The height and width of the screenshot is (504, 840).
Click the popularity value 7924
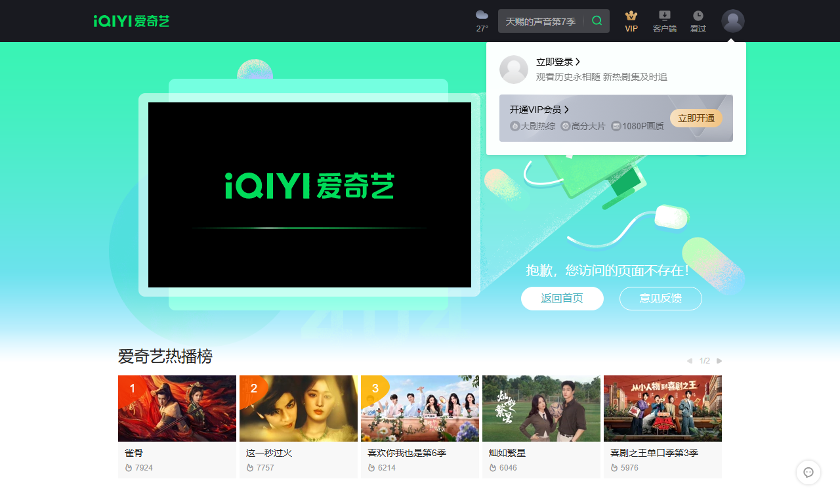144,468
